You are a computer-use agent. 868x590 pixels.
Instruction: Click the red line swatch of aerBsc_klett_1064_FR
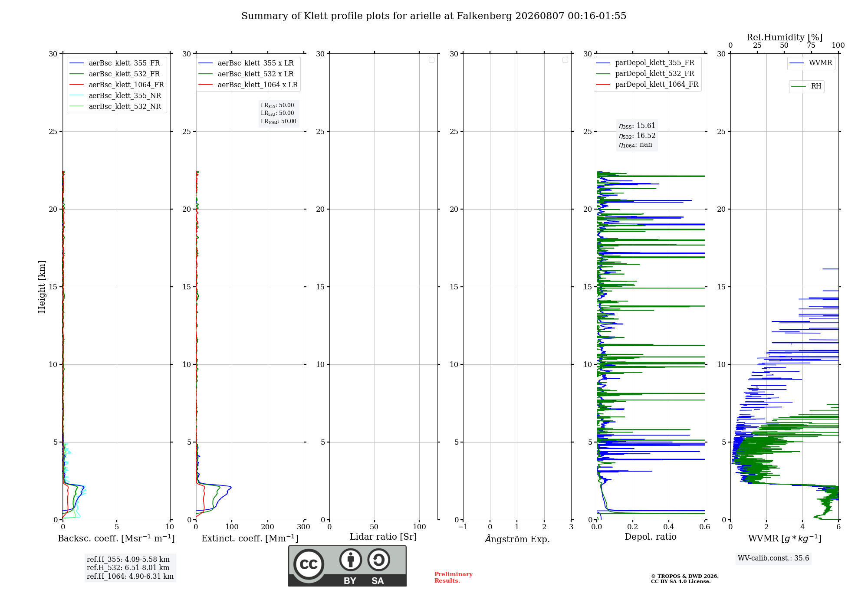coord(76,85)
